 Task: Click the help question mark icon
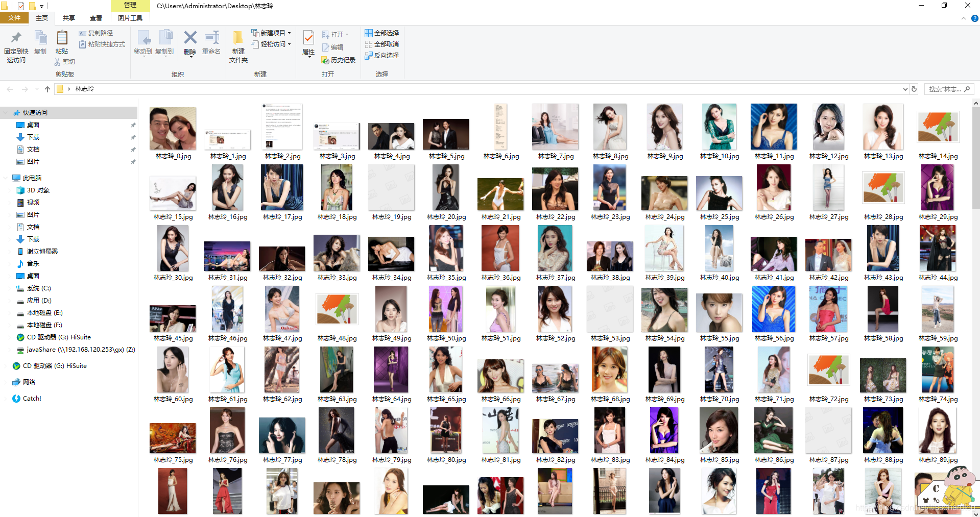tap(974, 18)
